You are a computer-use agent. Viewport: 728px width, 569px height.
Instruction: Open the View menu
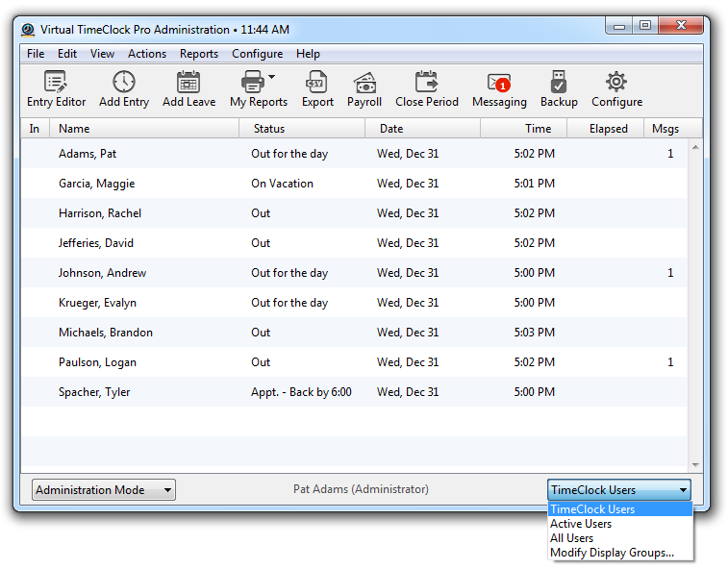point(102,54)
